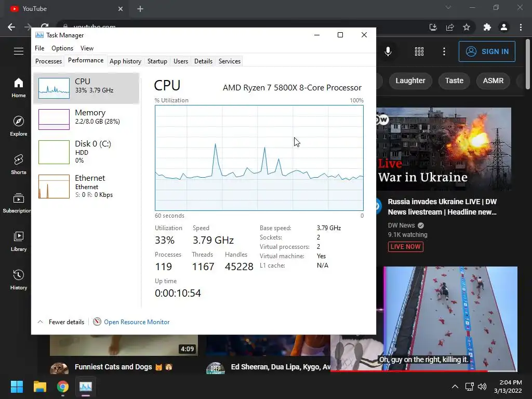Open YouTube apps grid icon
Viewport: 532px width, 399px height.
coord(419,51)
